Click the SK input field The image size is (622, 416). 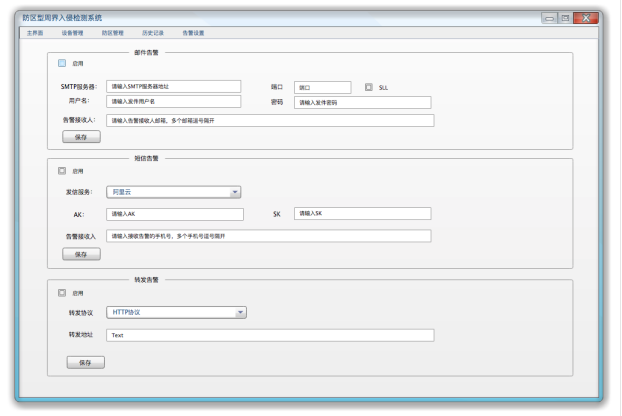pyautogui.click(x=362, y=213)
